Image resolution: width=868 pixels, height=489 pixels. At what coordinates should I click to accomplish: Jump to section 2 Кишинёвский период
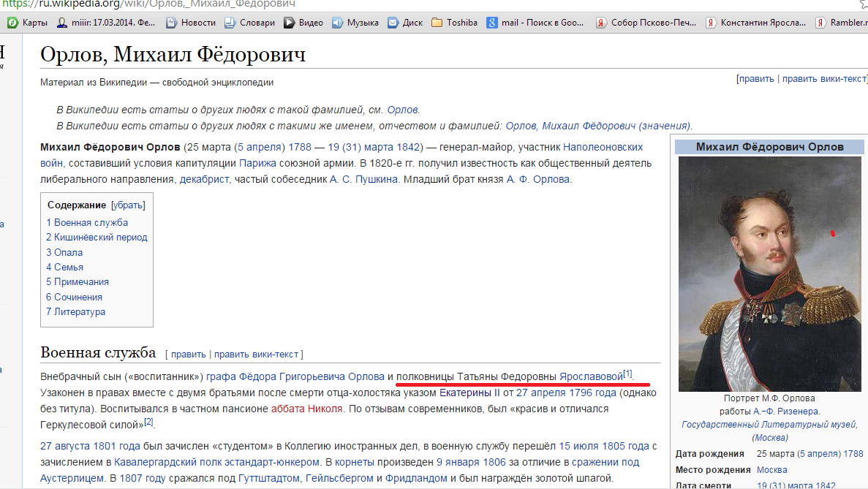[x=97, y=238]
